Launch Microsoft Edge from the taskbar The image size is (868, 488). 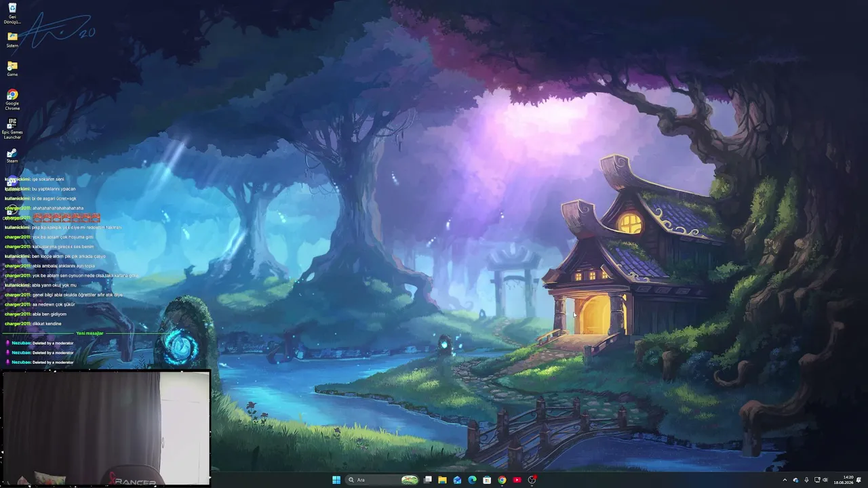pyautogui.click(x=472, y=480)
